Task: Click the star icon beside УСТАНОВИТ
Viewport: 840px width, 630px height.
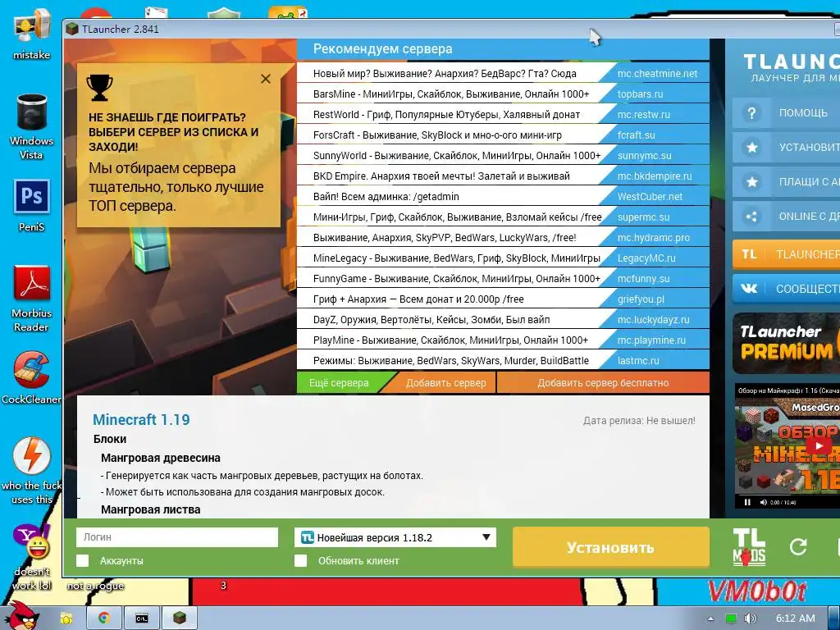Action: (x=751, y=148)
